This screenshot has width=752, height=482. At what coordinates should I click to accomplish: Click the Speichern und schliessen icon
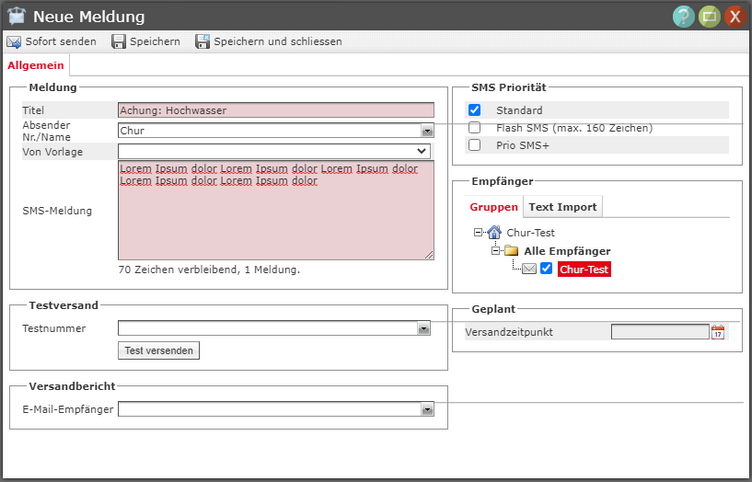[x=203, y=42]
